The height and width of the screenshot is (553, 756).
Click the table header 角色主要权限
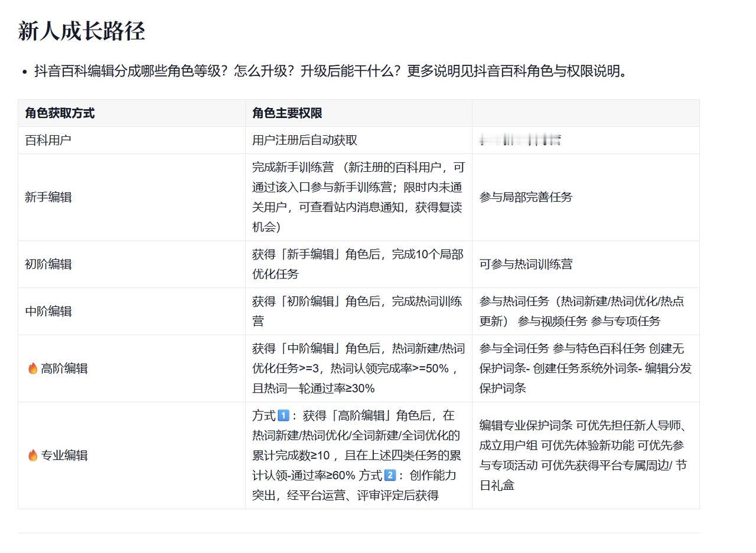359,113
